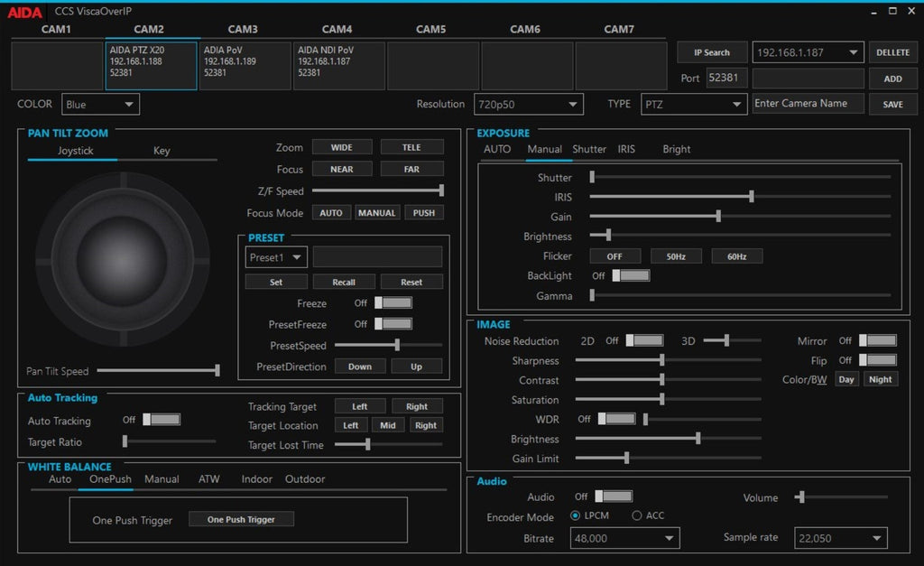
Task: Click the Enter Camera Name field
Action: 808,103
